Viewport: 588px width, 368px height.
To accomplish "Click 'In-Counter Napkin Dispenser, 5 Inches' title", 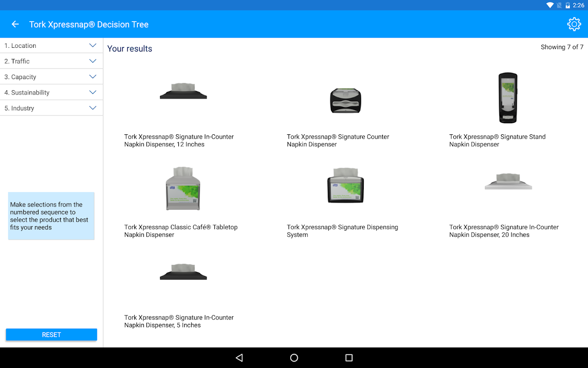I will 179,321.
